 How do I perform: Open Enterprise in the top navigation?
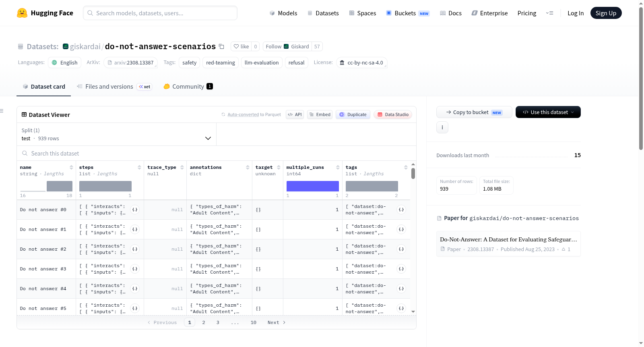(489, 13)
